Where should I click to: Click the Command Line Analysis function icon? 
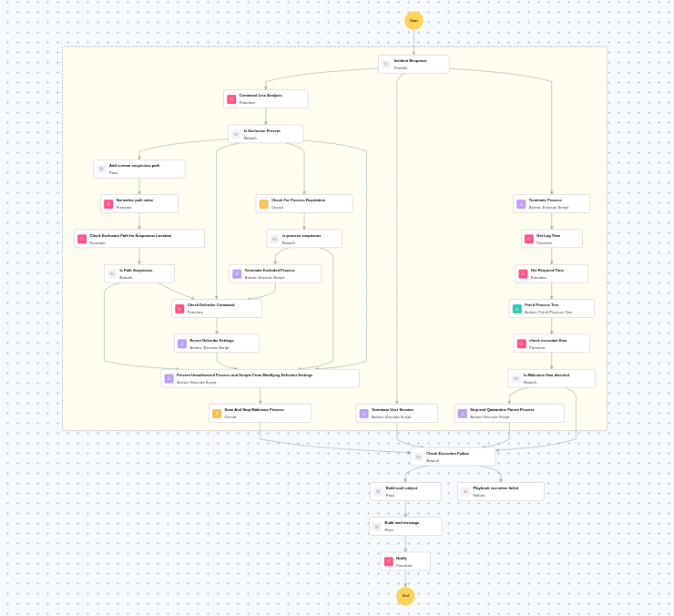point(231,99)
